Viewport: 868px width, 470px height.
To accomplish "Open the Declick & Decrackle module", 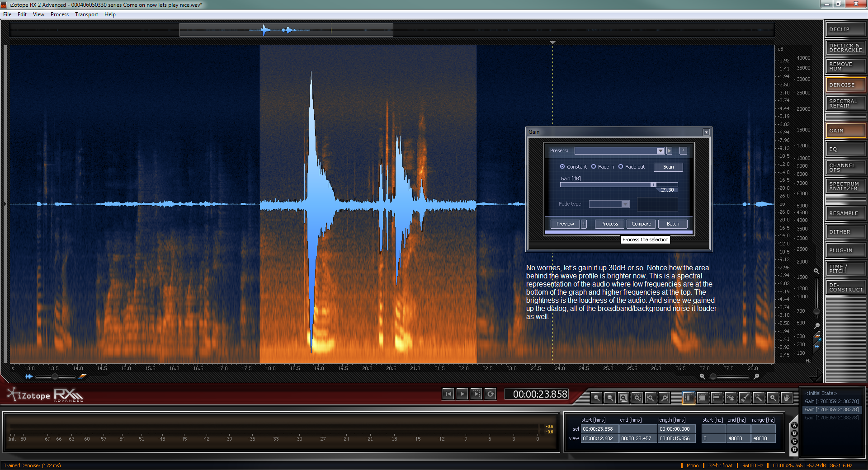I will (x=845, y=48).
